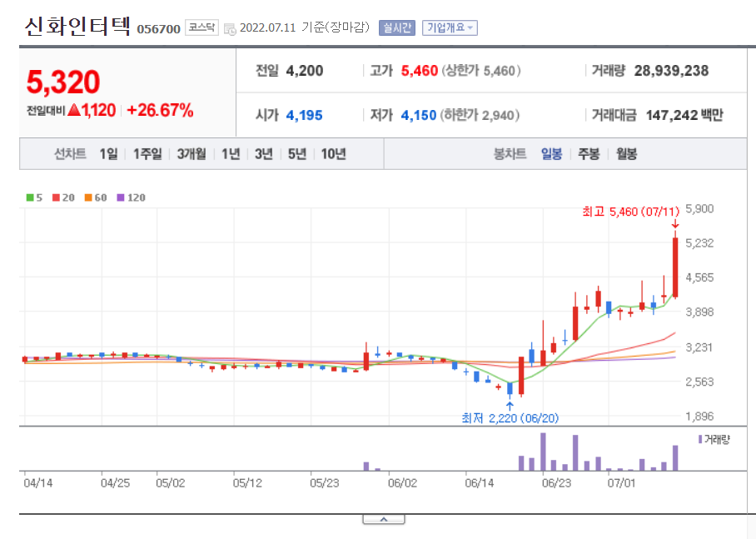
Task: Click the trading value 147,242 백만
Action: pyautogui.click(x=684, y=115)
